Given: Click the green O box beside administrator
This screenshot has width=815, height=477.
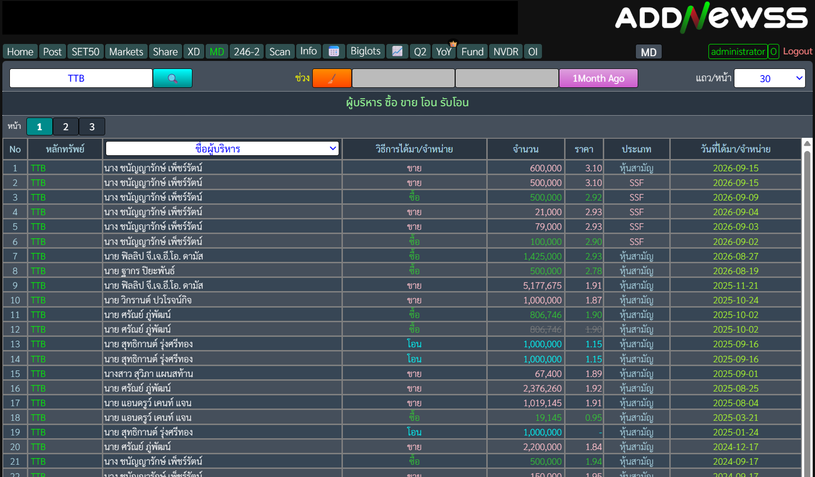Looking at the screenshot, I should click(x=773, y=51).
